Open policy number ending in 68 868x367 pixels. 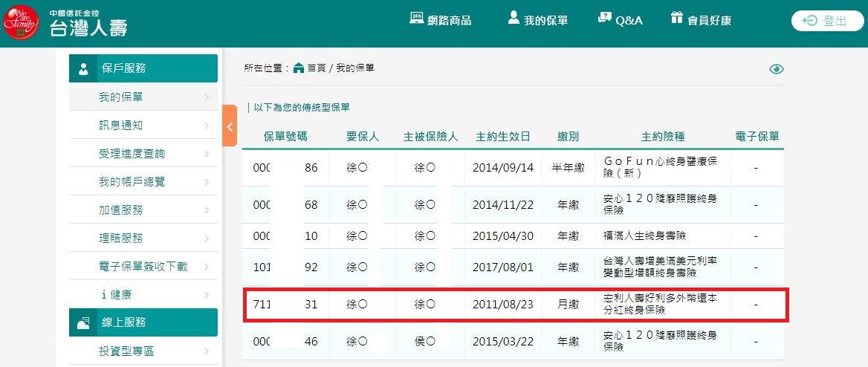point(285,204)
